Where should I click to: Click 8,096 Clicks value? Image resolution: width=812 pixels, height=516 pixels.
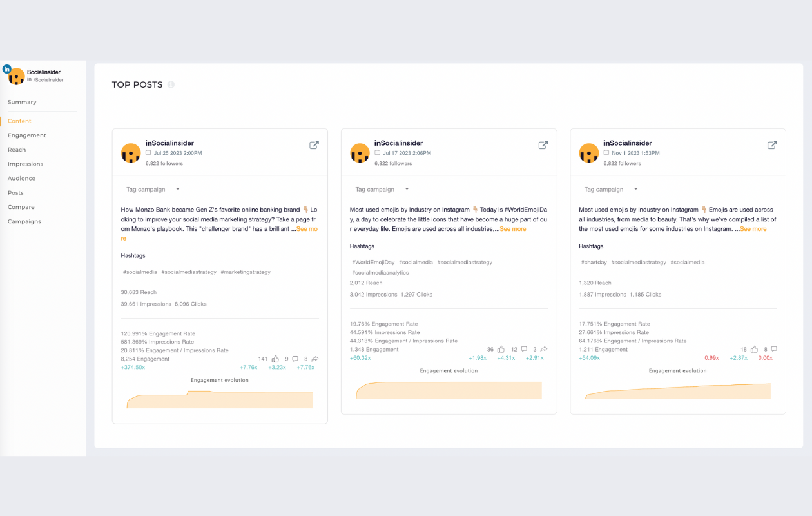pos(191,304)
